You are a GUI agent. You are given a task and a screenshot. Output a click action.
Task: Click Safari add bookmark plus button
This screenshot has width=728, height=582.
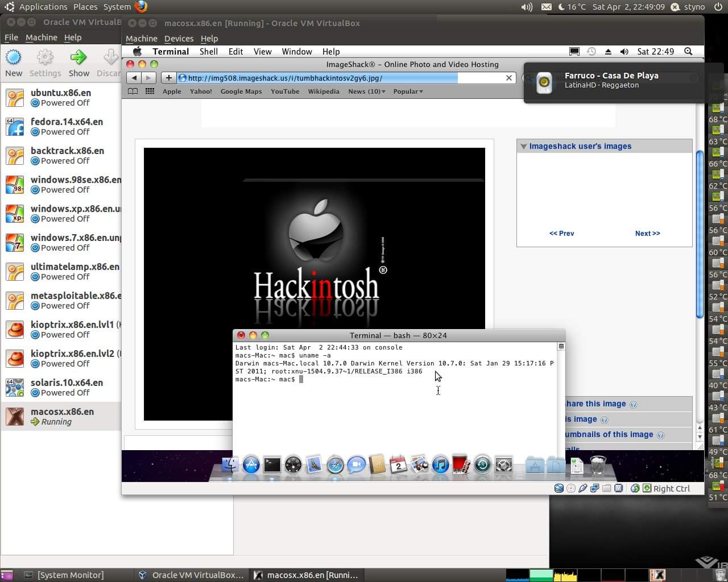(169, 78)
